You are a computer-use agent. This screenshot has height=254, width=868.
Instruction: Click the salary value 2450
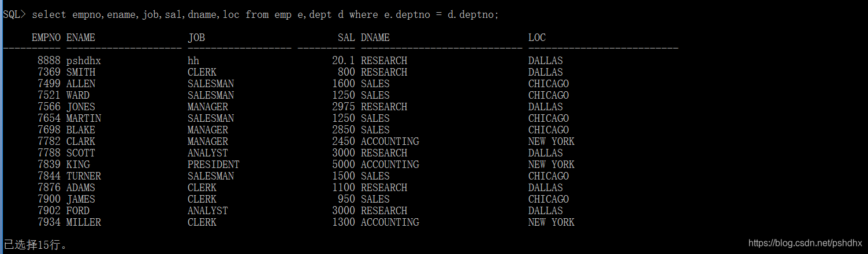(x=344, y=141)
